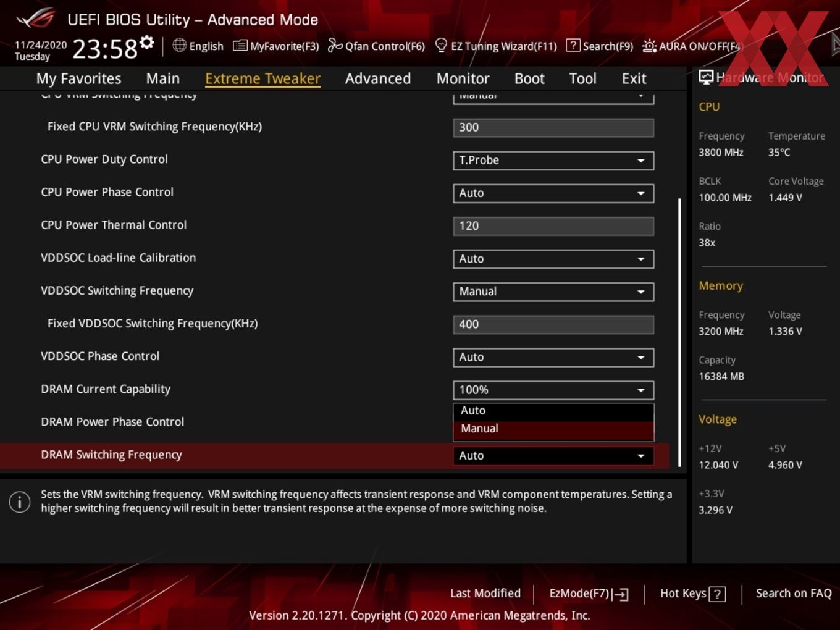Open CPU Power Duty Control dropdown

coord(553,160)
